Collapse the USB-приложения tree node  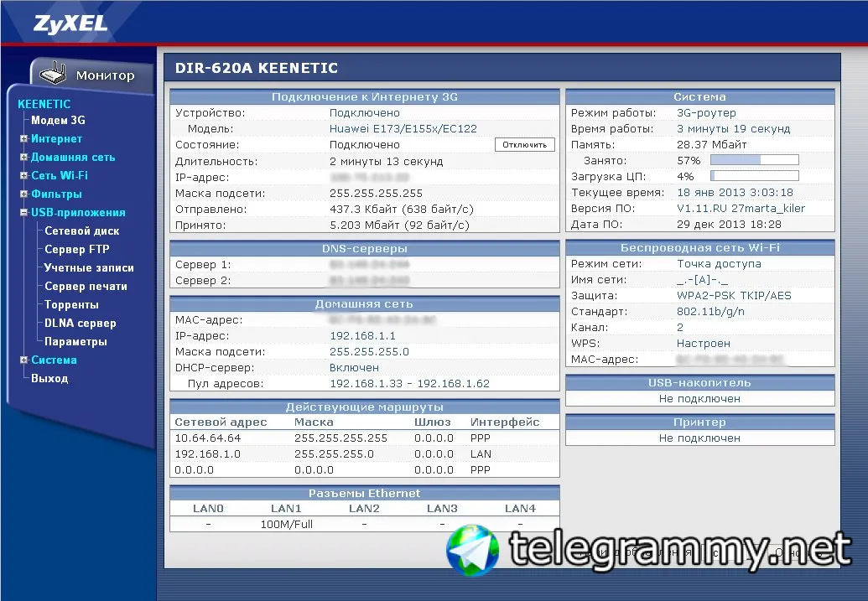pyautogui.click(x=23, y=213)
